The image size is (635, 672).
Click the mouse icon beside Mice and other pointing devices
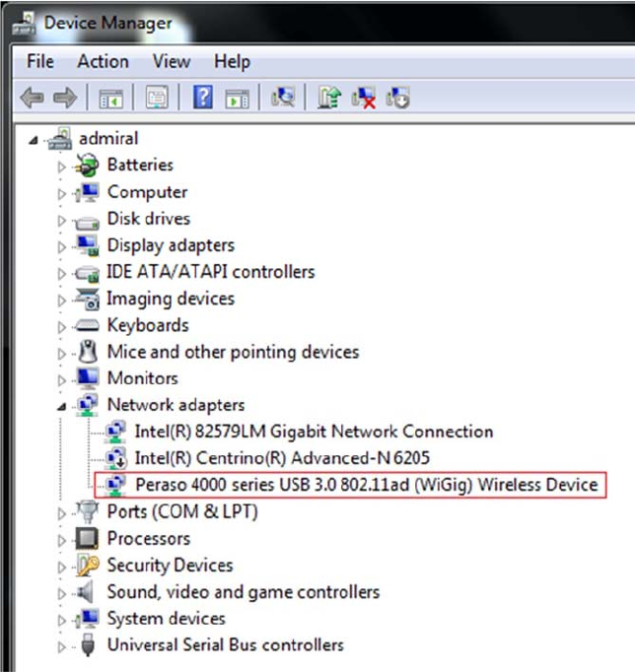pos(89,352)
